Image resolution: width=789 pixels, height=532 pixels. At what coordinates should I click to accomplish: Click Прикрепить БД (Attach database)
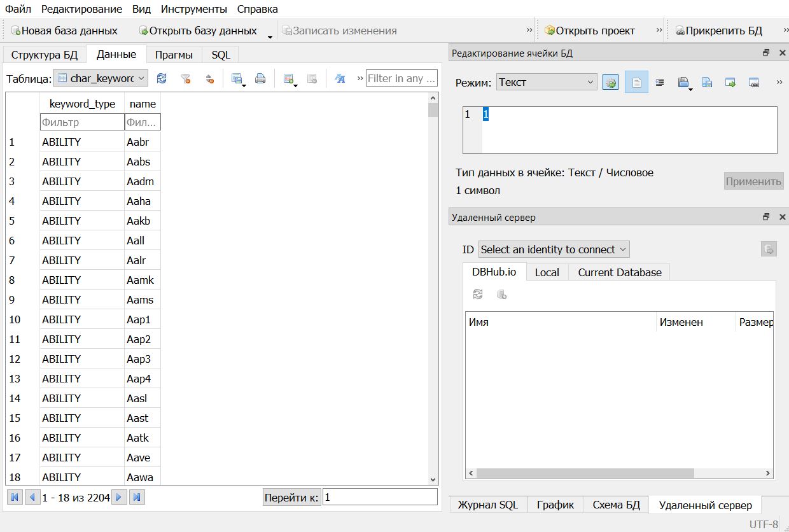point(718,31)
